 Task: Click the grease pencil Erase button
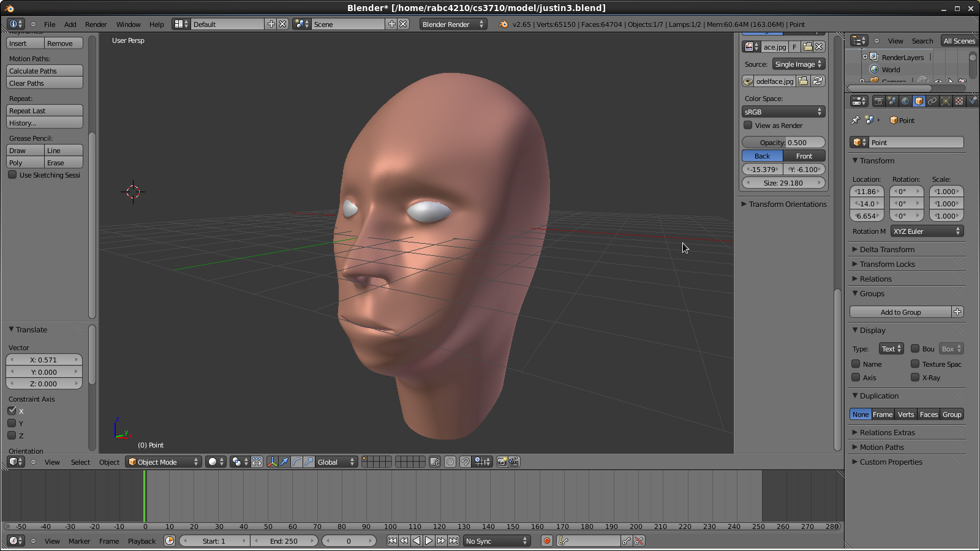(x=64, y=163)
